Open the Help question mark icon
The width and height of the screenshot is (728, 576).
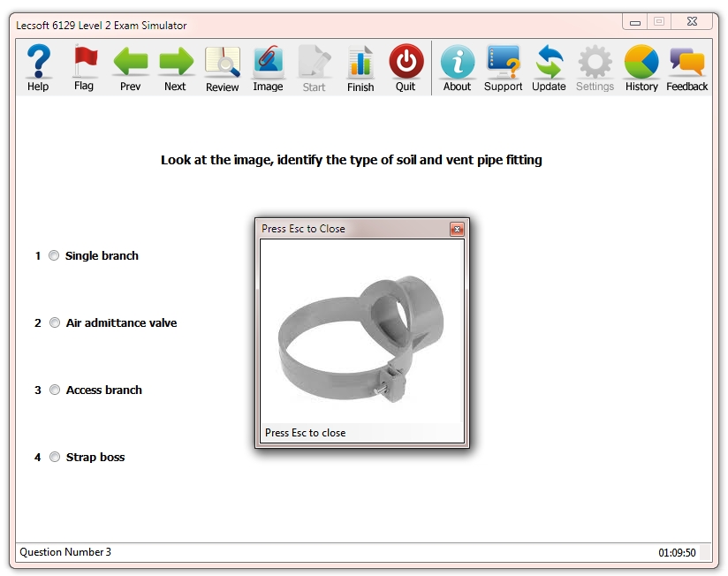pos(38,68)
